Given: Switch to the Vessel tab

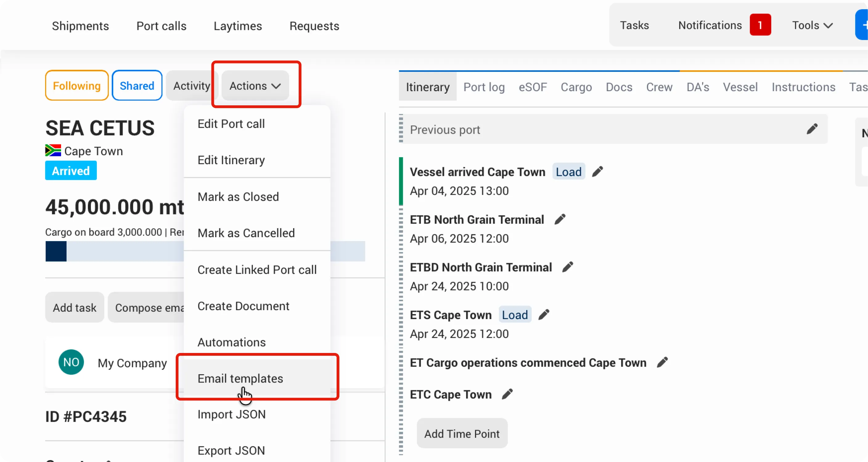Looking at the screenshot, I should 740,87.
